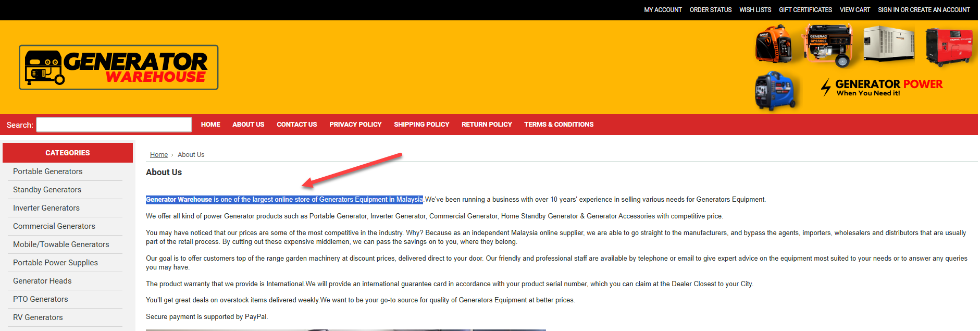The width and height of the screenshot is (980, 331).
Task: Select the Portable Generators category
Action: (48, 171)
